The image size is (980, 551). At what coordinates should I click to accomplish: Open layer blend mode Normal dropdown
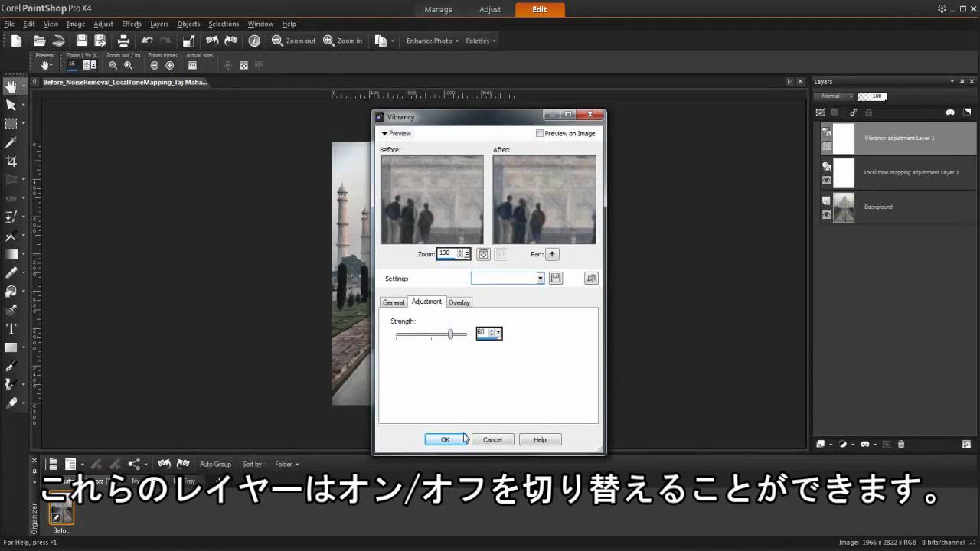pyautogui.click(x=835, y=96)
